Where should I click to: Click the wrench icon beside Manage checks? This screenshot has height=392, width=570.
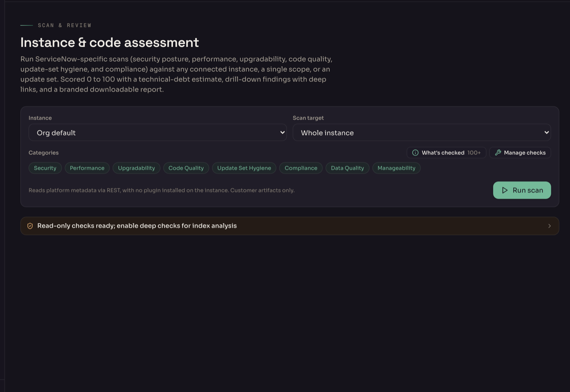point(498,153)
